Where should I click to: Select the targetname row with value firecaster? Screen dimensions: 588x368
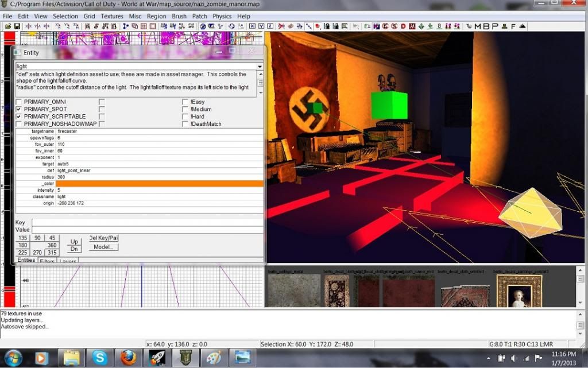(x=140, y=131)
